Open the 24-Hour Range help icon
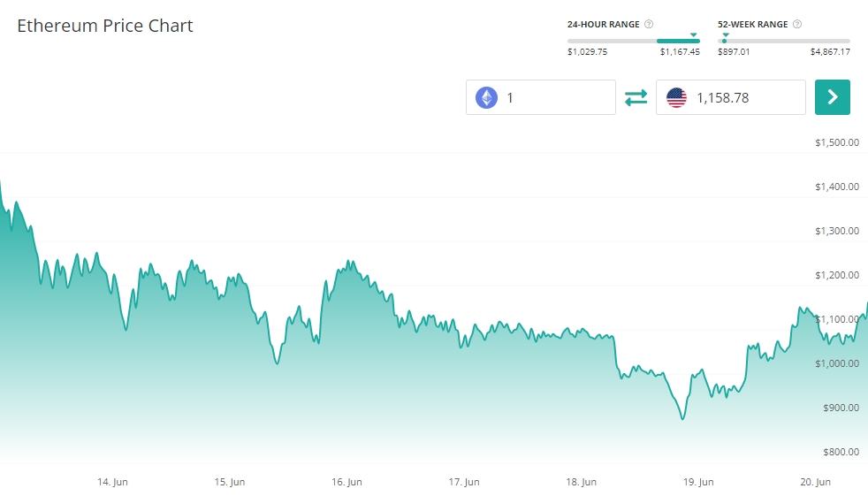The height and width of the screenshot is (496, 868). [649, 24]
